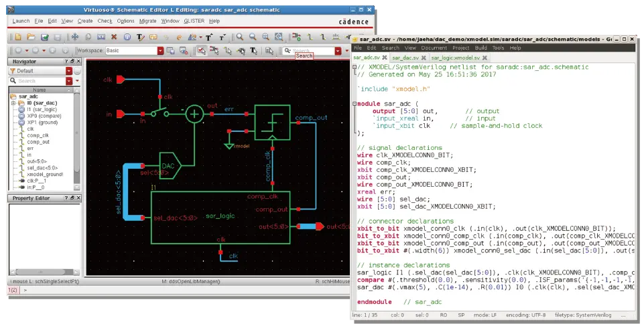The height and width of the screenshot is (328, 644).
Task: Open the Navigator Default filter dropdown
Action: click(68, 71)
